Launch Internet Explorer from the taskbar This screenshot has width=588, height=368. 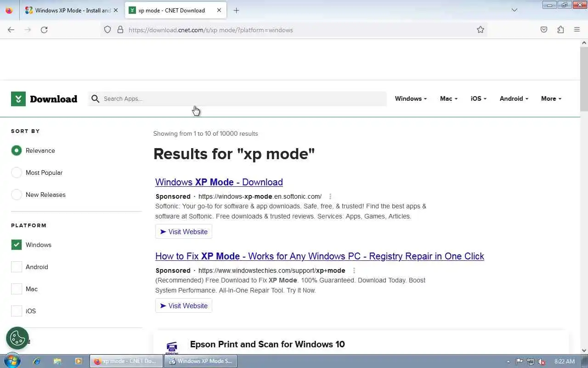point(36,362)
